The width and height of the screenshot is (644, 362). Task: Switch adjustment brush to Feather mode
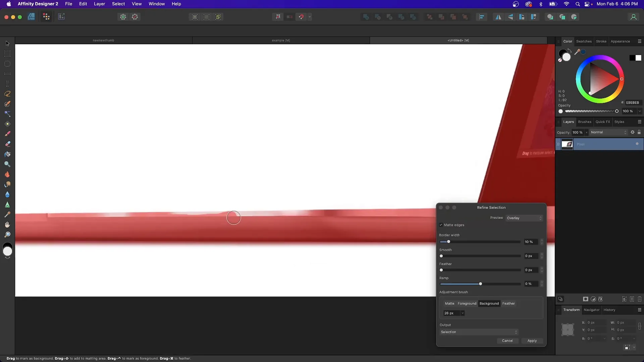pos(508,303)
